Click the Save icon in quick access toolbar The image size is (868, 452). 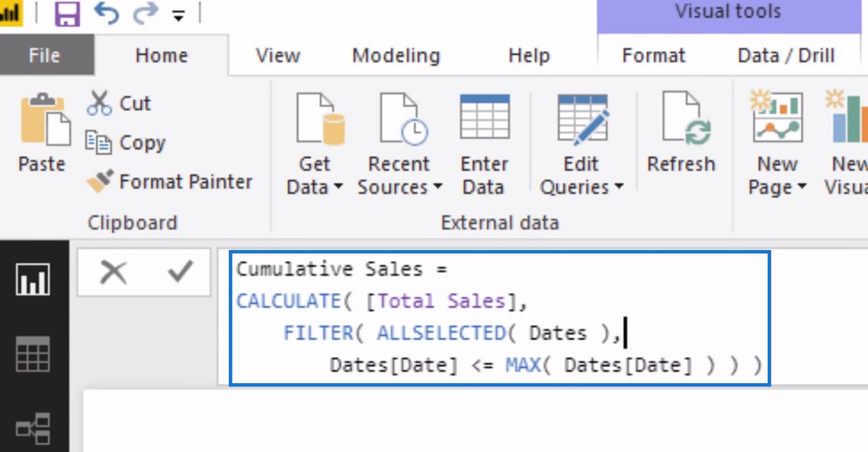67,13
